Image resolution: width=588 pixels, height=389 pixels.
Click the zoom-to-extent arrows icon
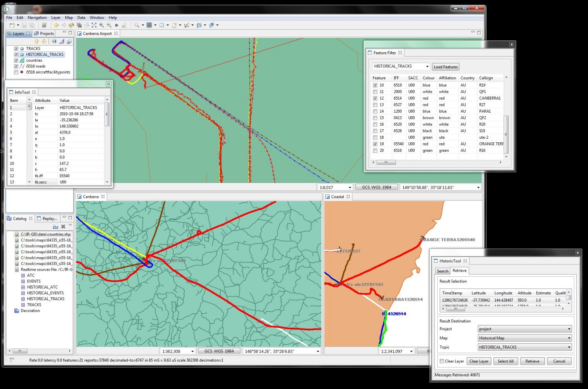pos(94,25)
